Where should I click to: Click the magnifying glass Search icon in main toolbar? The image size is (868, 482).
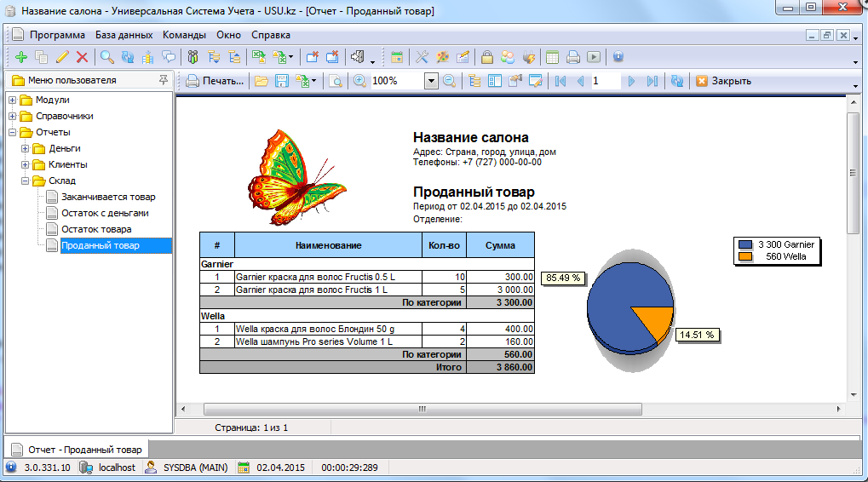(106, 57)
